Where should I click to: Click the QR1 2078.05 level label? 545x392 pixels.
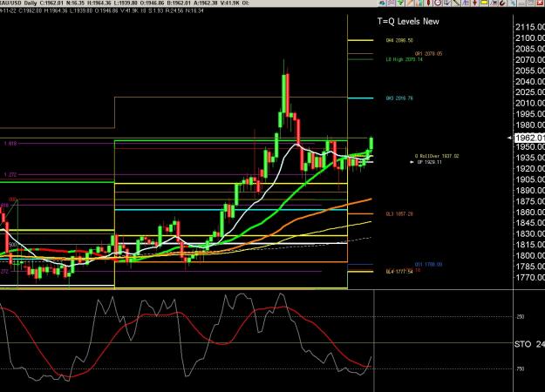coord(428,54)
